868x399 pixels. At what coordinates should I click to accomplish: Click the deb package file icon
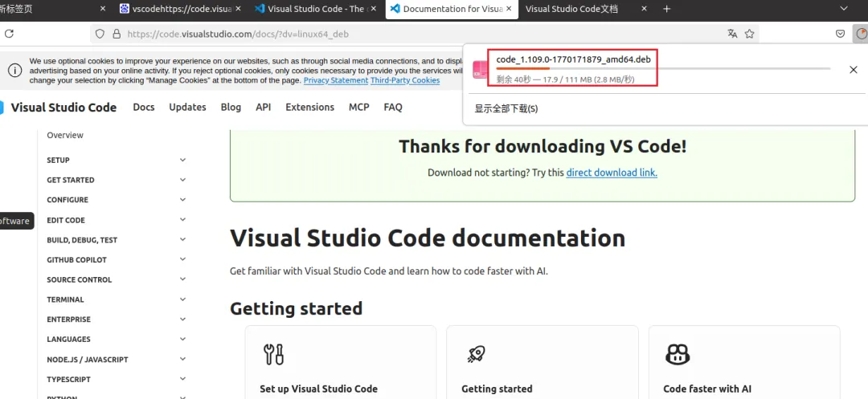(479, 70)
